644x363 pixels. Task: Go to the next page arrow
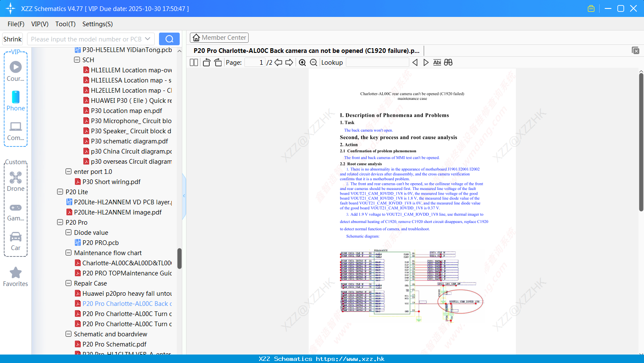[289, 63]
